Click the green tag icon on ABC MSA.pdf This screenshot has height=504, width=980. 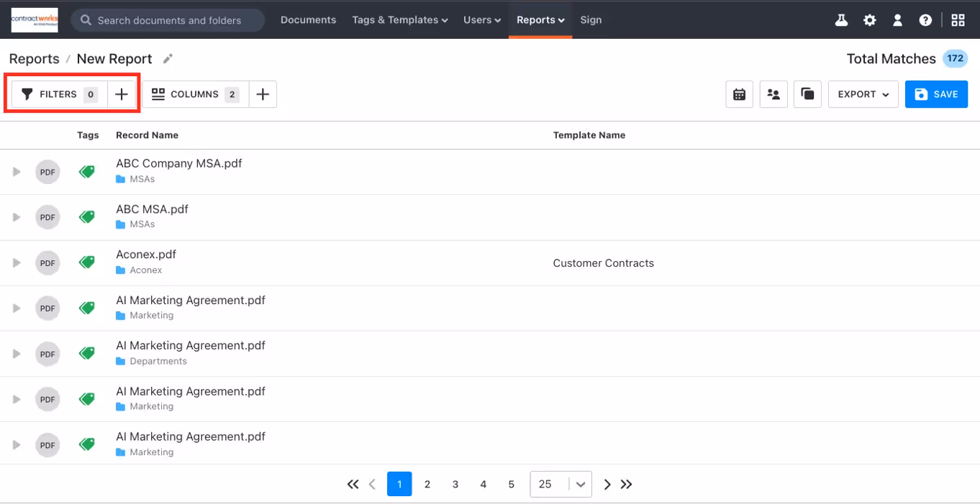86,216
